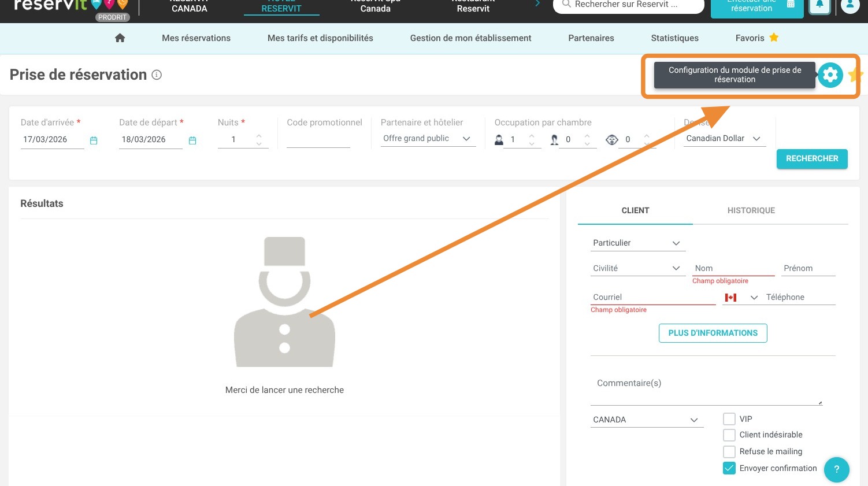Screen dimensions: 868x486
Task: Click the PRODRIT badge under the logo
Action: pyautogui.click(x=112, y=17)
